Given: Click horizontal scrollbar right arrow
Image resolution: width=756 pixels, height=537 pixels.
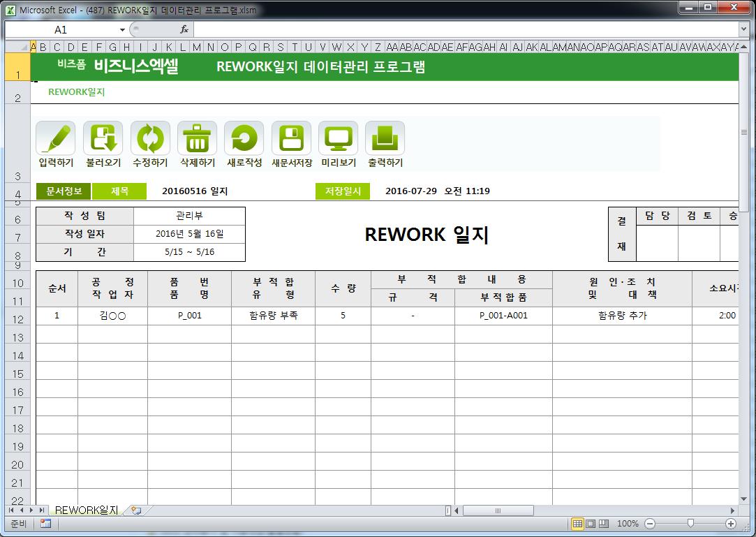Looking at the screenshot, I should pyautogui.click(x=732, y=510).
